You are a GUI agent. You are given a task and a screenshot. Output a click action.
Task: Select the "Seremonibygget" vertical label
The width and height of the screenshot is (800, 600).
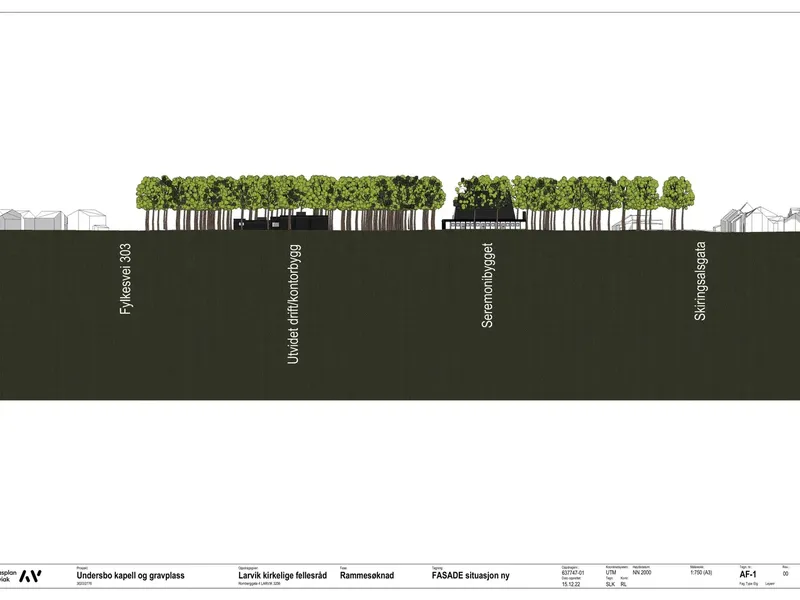click(x=487, y=285)
